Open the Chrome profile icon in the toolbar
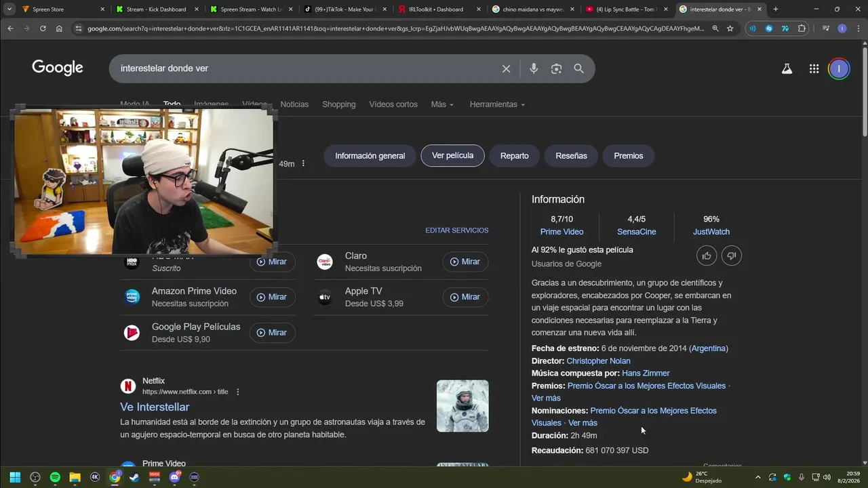Image resolution: width=868 pixels, height=488 pixels. pyautogui.click(x=842, y=28)
